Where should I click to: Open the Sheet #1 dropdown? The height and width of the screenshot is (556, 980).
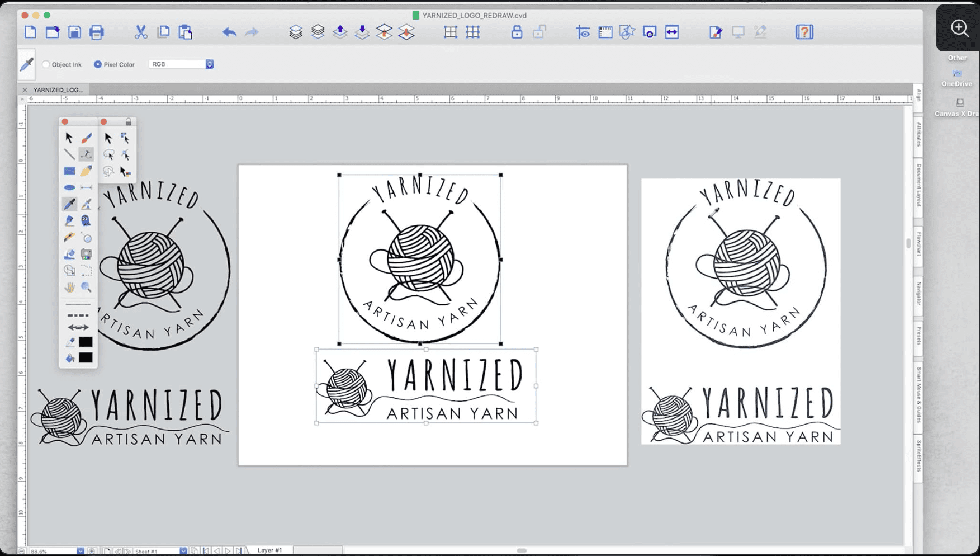pos(183,551)
